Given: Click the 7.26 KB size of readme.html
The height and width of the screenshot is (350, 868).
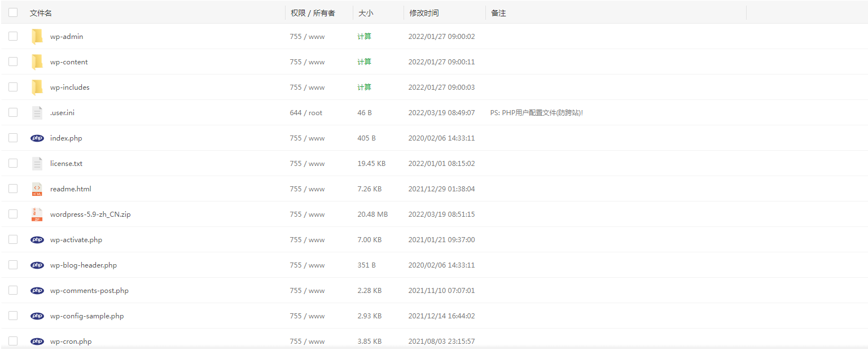Looking at the screenshot, I should (370, 189).
